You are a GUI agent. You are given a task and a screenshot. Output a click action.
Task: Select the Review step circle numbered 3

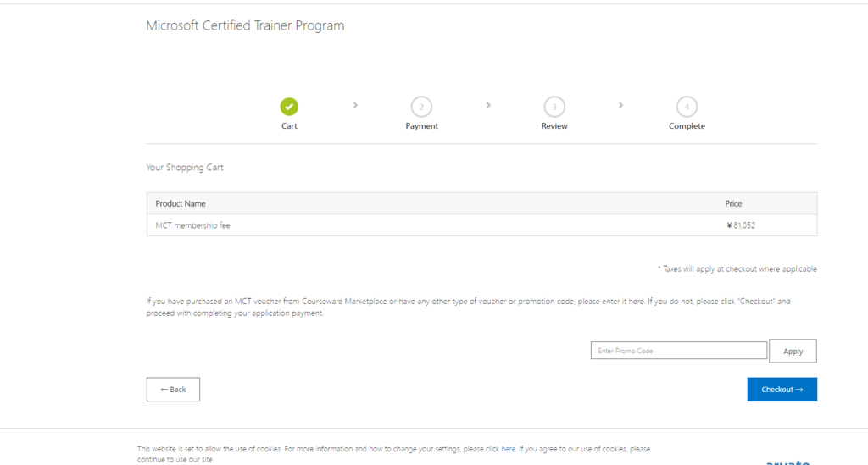(x=554, y=107)
